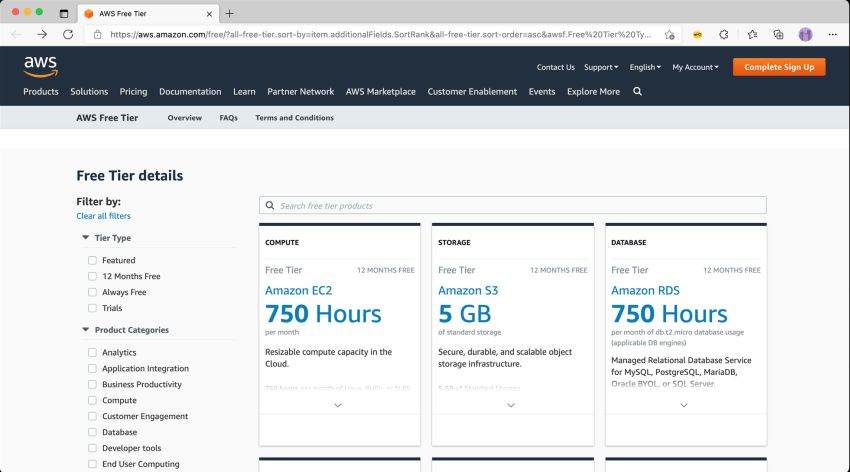Switch to the Overview tab

184,118
